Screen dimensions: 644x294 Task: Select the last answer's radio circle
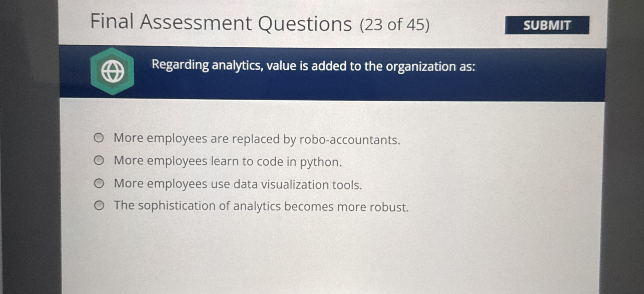100,205
